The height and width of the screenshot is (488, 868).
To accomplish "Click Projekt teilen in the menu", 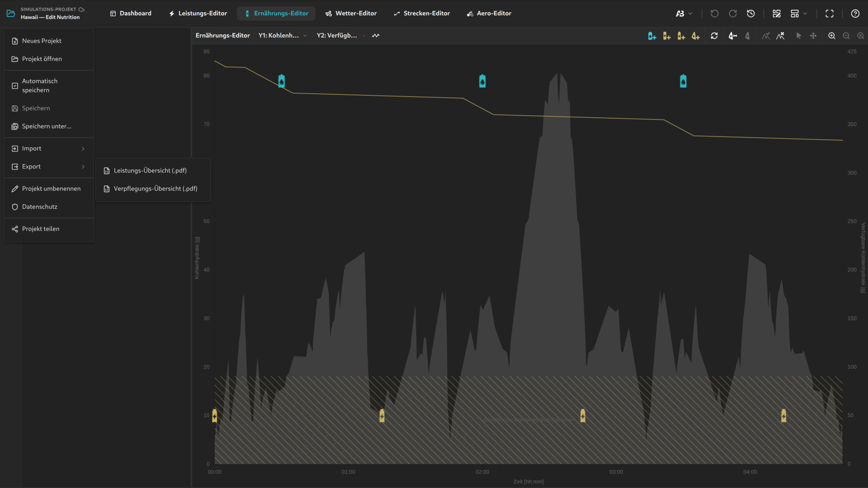I will tap(49, 229).
